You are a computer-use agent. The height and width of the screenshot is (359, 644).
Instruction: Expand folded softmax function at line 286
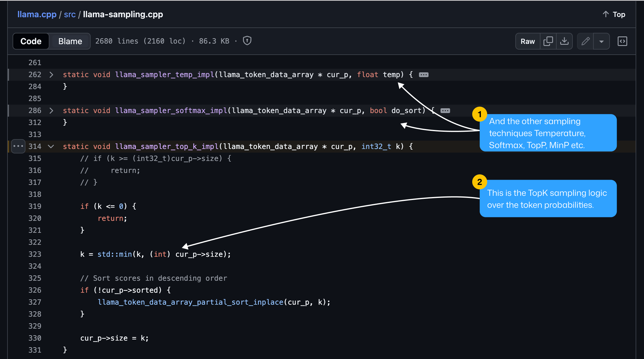pyautogui.click(x=51, y=110)
